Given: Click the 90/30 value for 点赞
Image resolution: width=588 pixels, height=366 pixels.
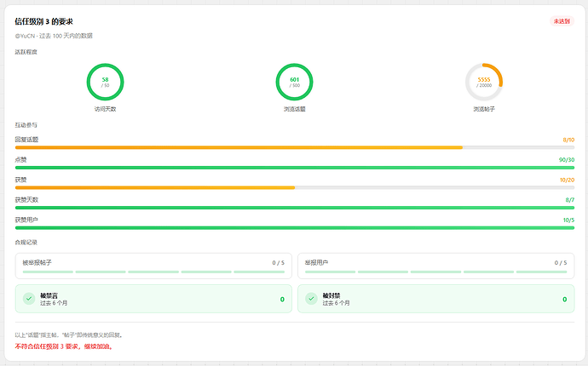Looking at the screenshot, I should (x=567, y=159).
